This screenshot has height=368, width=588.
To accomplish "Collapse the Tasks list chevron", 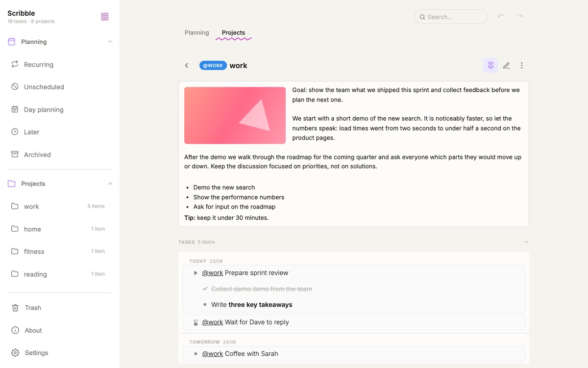I will pos(526,242).
